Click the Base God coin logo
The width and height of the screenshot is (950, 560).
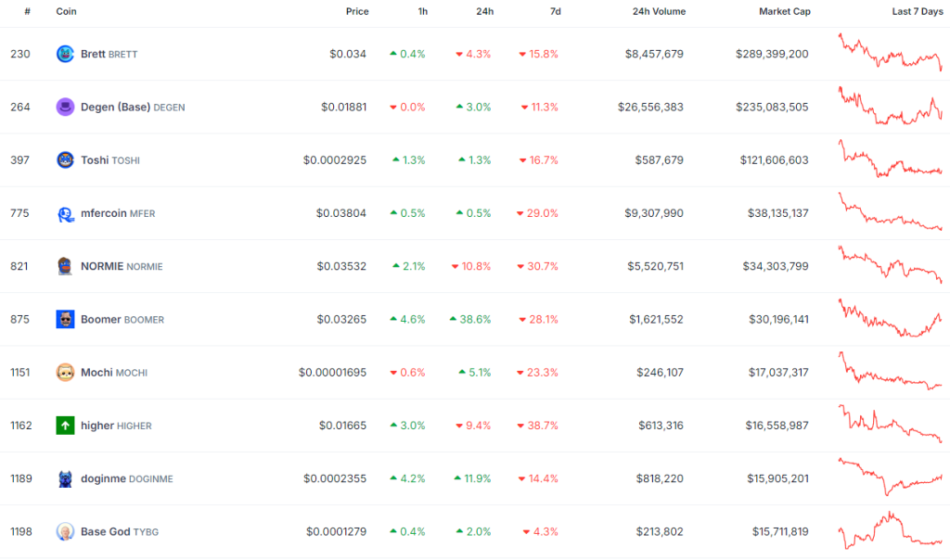click(x=64, y=531)
